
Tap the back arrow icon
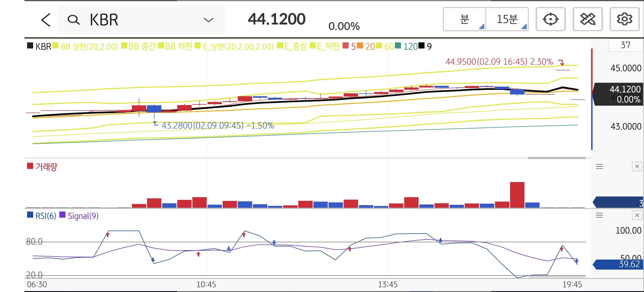(46, 20)
